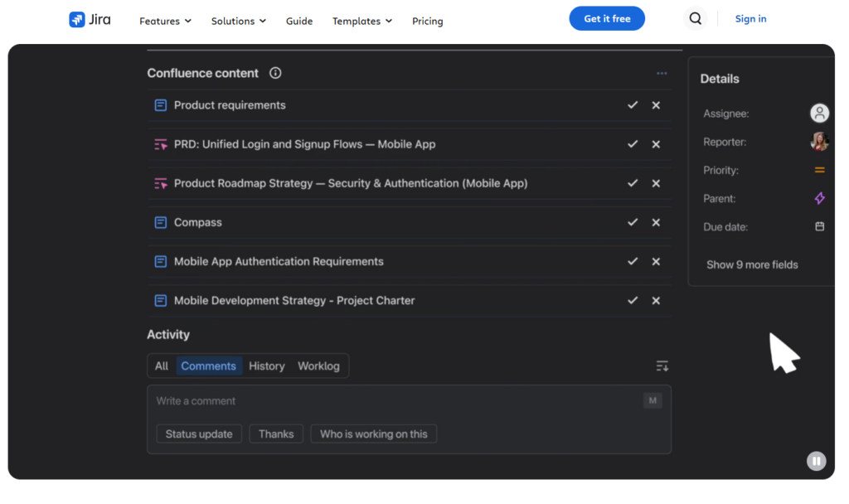
Task: Open Mobile App Authentication Requirements title
Action: point(279,261)
